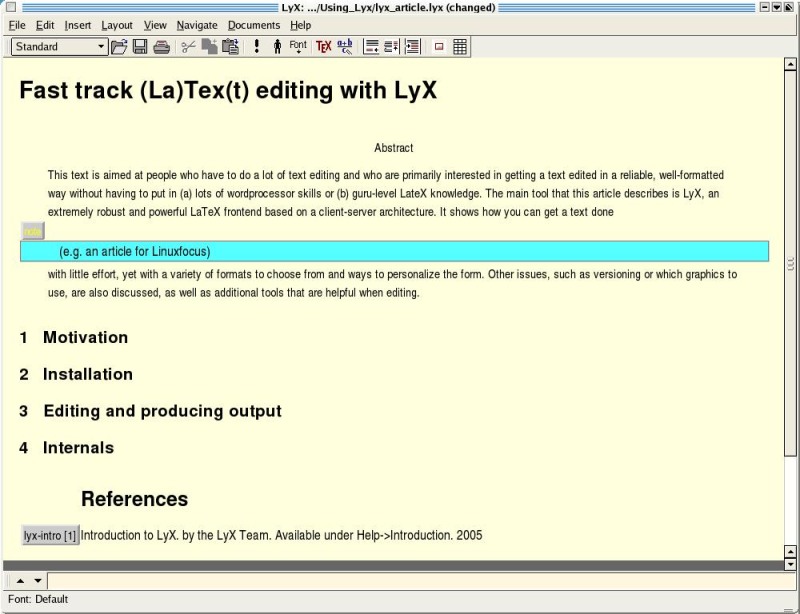Open the Font settings toolbar dropdown
Screen dimensions: 800x614
point(298,46)
